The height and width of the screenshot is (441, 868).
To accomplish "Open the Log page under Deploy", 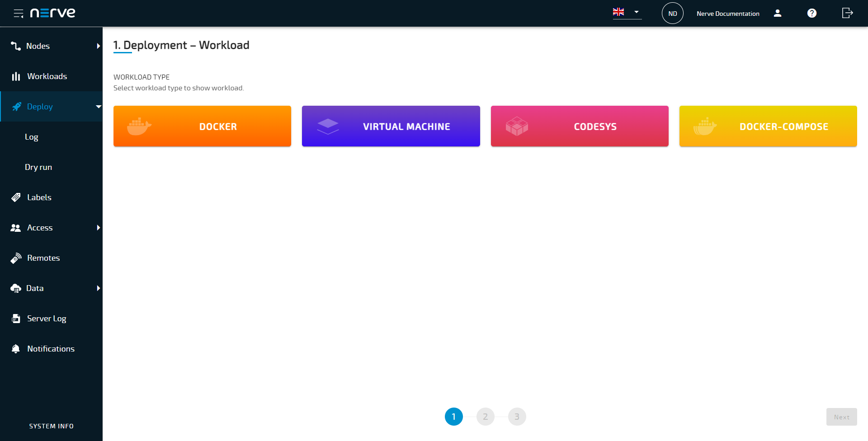I will point(32,136).
